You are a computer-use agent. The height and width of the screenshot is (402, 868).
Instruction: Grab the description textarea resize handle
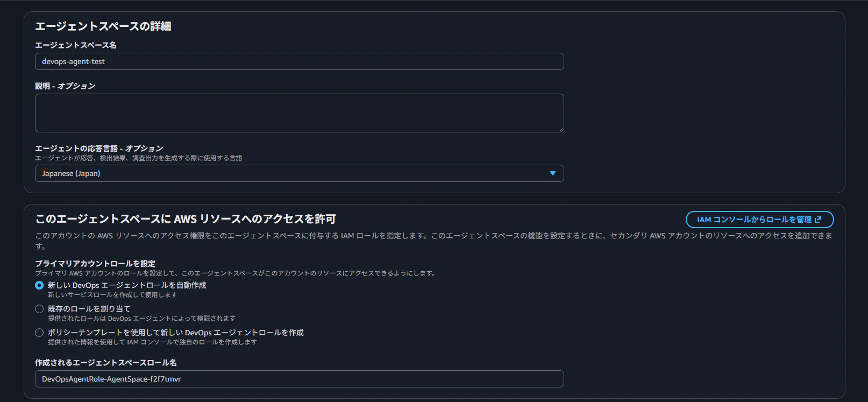(560, 129)
